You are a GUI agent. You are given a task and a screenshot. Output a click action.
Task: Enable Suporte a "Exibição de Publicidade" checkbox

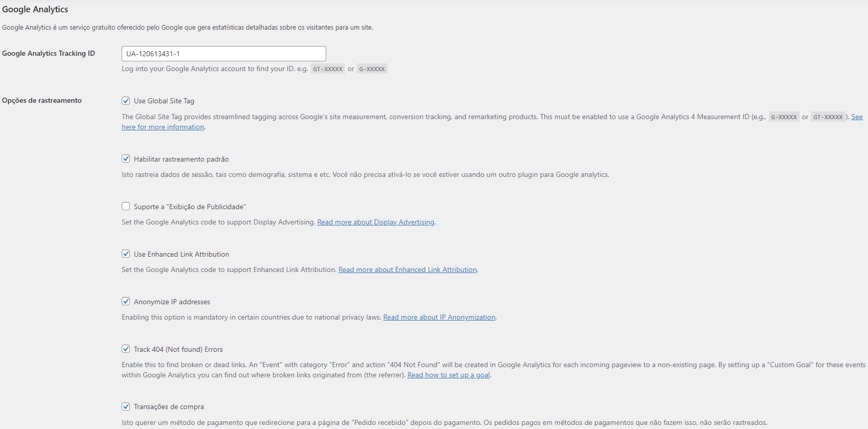pyautogui.click(x=126, y=206)
